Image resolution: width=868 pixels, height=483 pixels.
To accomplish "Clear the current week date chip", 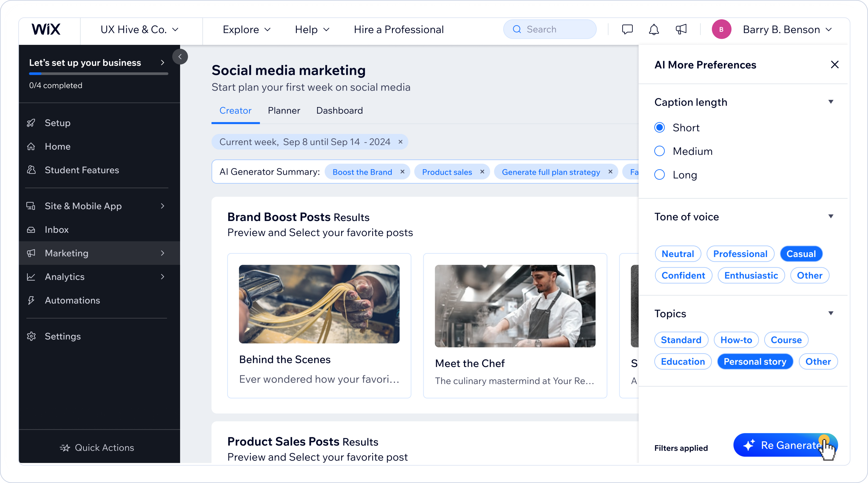I will click(400, 142).
